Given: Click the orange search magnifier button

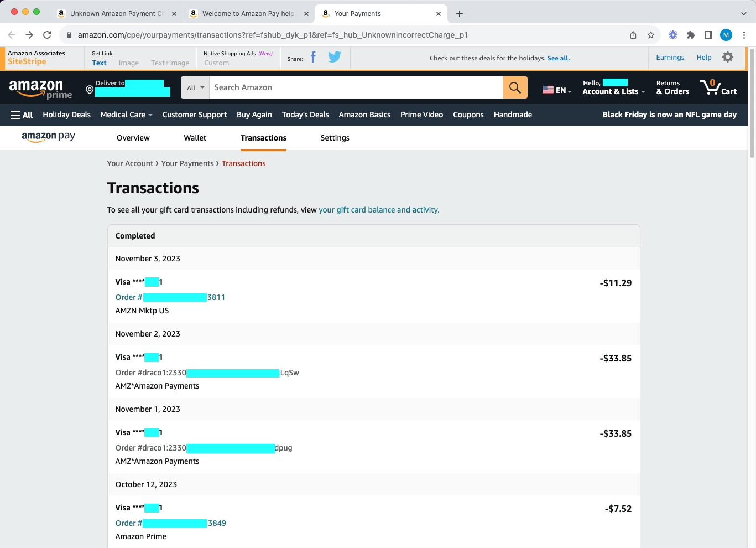Looking at the screenshot, I should point(515,87).
